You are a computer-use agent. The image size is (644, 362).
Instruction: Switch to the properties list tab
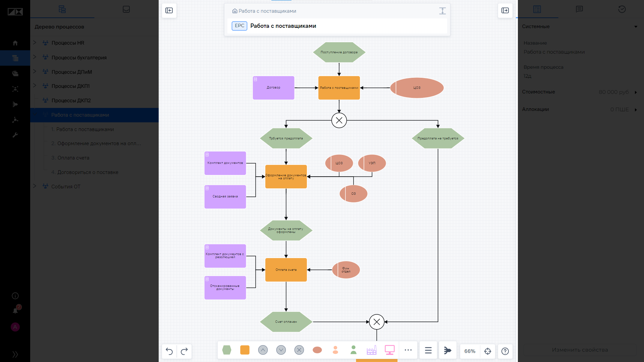coord(537,9)
